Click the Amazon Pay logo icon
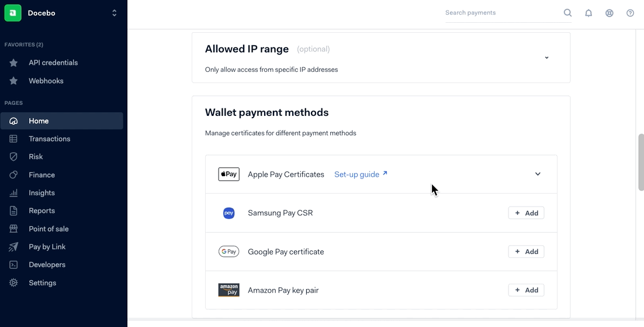Screen dimensions: 644x327 point(228,290)
